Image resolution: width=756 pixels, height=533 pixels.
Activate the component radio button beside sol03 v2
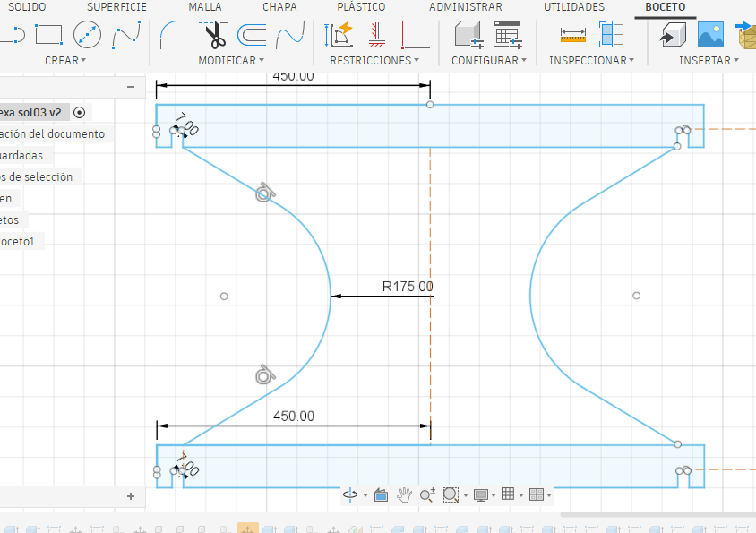pos(79,112)
